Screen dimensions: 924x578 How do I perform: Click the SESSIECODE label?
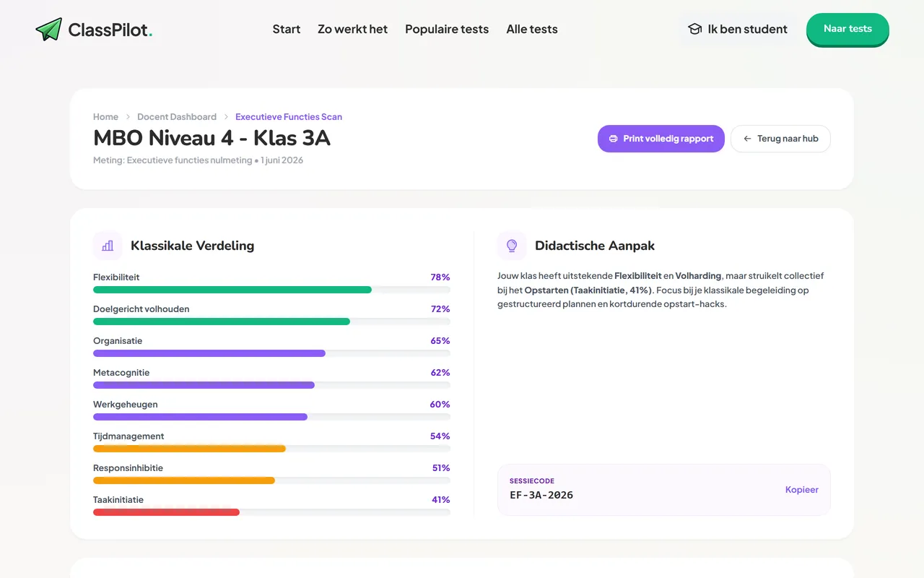(x=532, y=481)
